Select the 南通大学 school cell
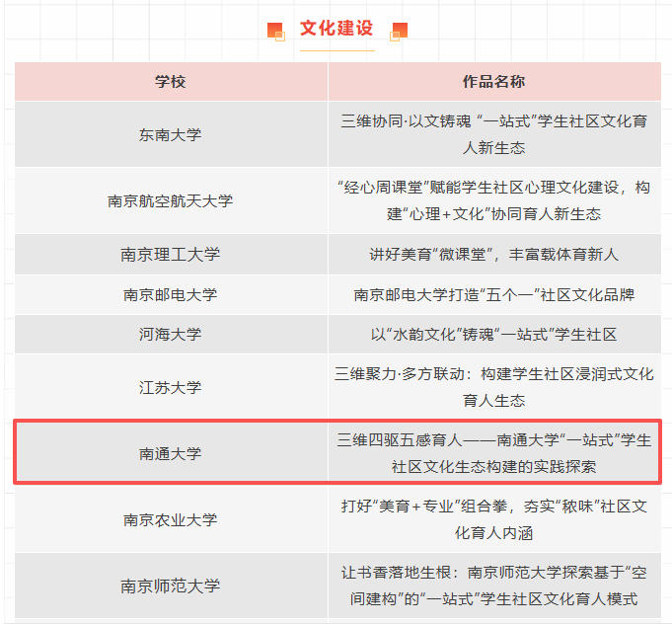Image resolution: width=672 pixels, height=625 pixels. (171, 453)
